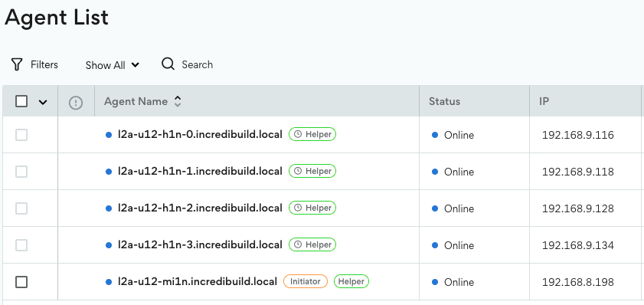Open the Filters funnel icon

click(x=16, y=64)
